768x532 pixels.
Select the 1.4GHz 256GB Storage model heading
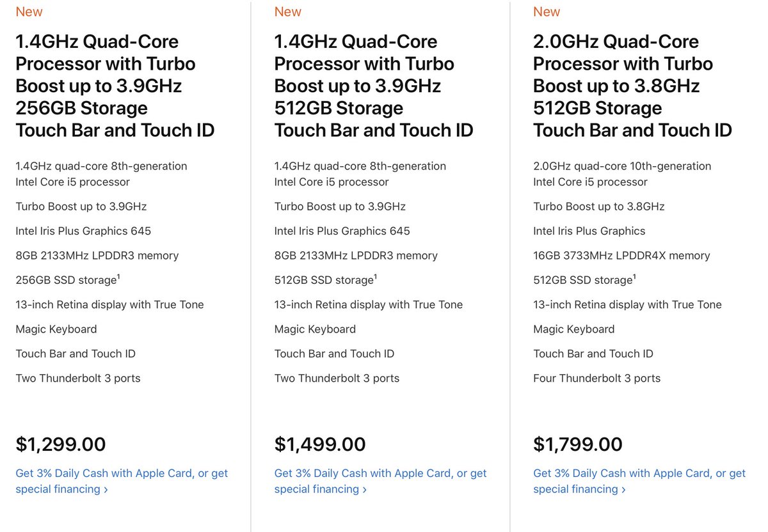click(x=115, y=86)
